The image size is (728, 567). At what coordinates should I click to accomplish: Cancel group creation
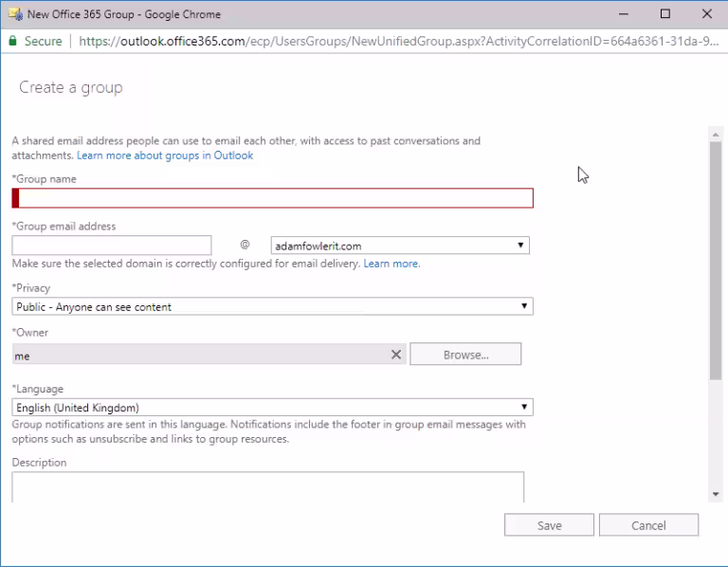(x=648, y=525)
